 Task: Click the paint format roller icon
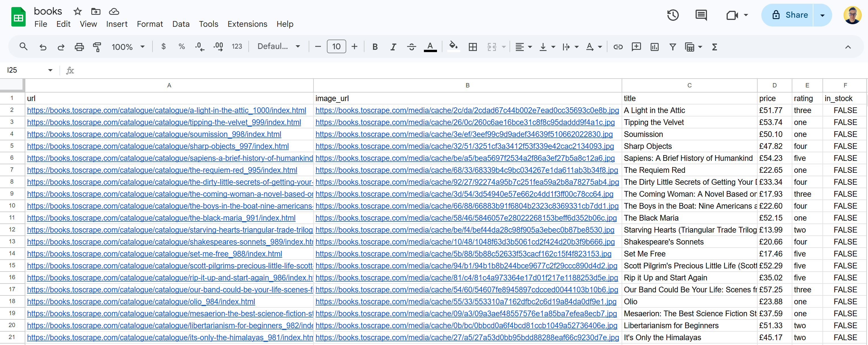click(x=97, y=47)
